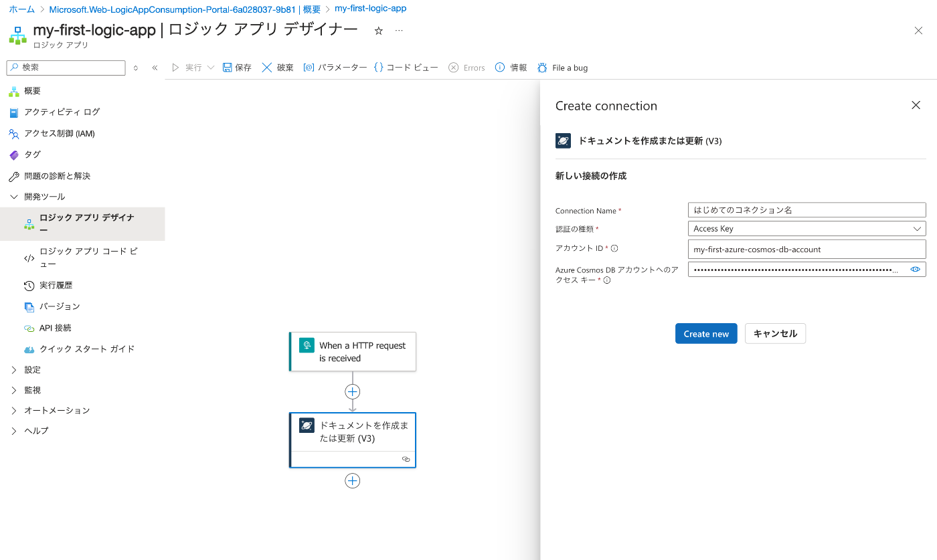Select ロジック アプリ デザイナー in the sidebar

click(82, 223)
